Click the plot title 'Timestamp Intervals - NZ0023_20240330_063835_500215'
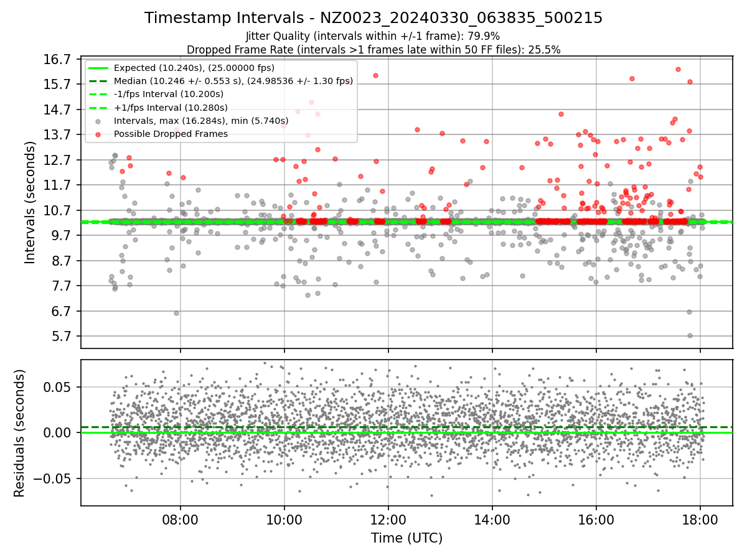Viewport: 747px width, 560px height. click(374, 18)
